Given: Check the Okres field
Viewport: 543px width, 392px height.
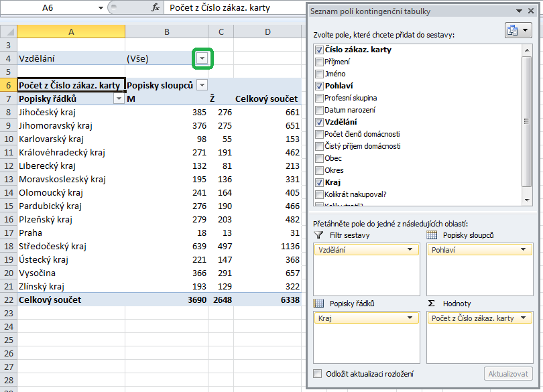Looking at the screenshot, I should point(319,171).
